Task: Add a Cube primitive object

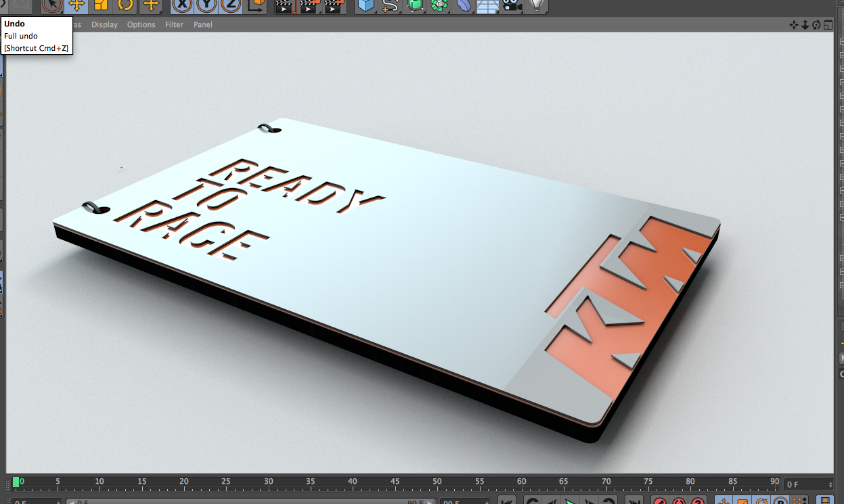Action: point(365,5)
